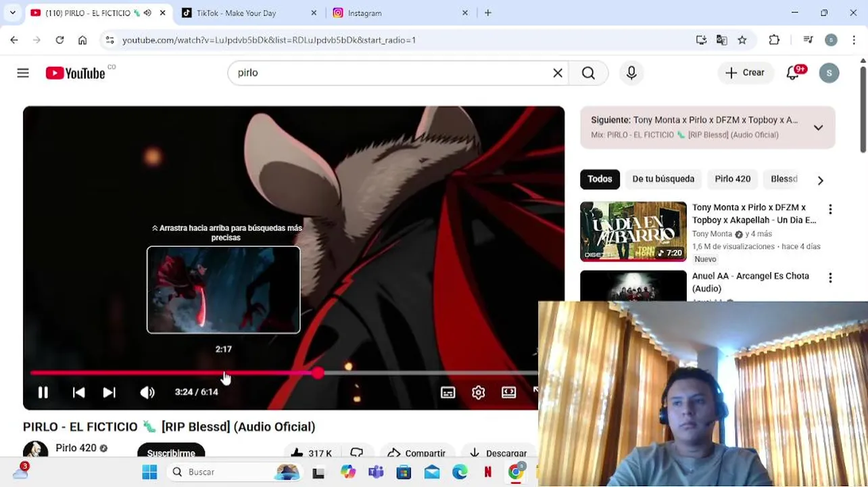This screenshot has width=868, height=487.
Task: Close the Instagram tab
Action: (x=465, y=13)
